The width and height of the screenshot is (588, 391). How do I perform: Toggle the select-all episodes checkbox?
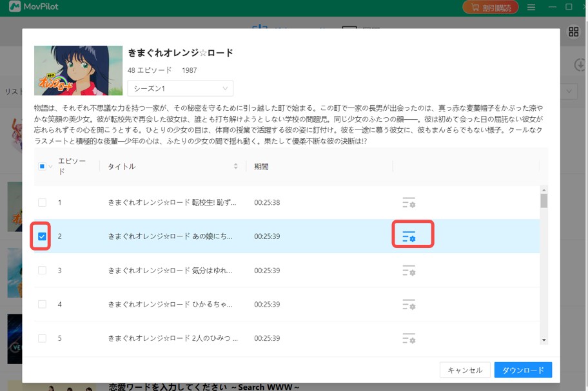(x=42, y=166)
